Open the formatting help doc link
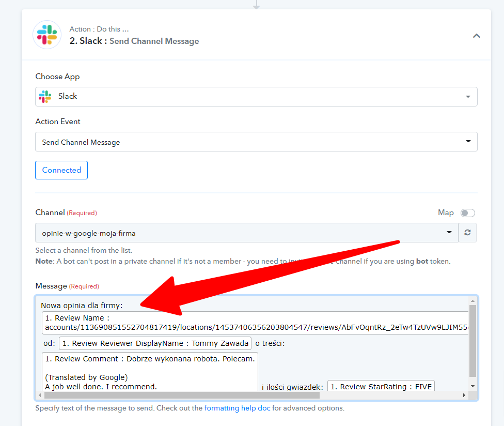The width and height of the screenshot is (504, 426). tap(237, 408)
